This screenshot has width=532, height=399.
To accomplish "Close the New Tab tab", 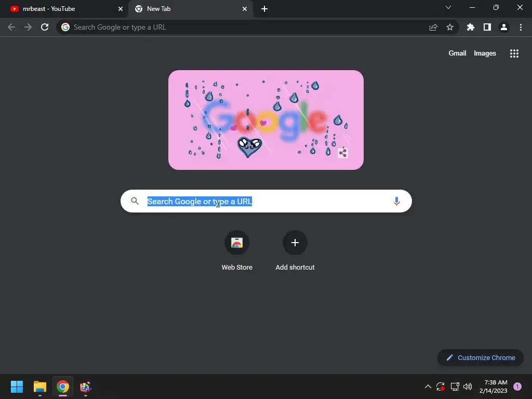I will click(x=245, y=9).
